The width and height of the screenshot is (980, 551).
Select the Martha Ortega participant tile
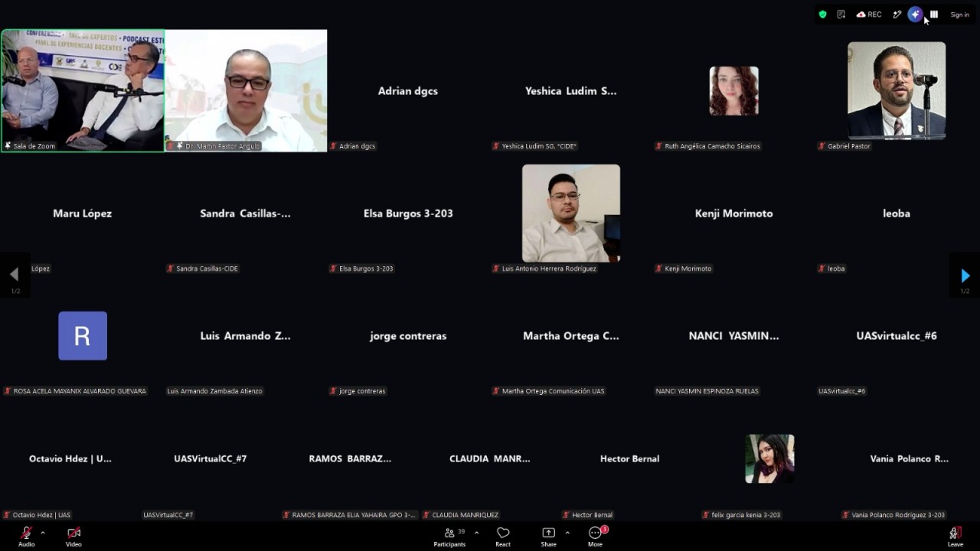571,336
